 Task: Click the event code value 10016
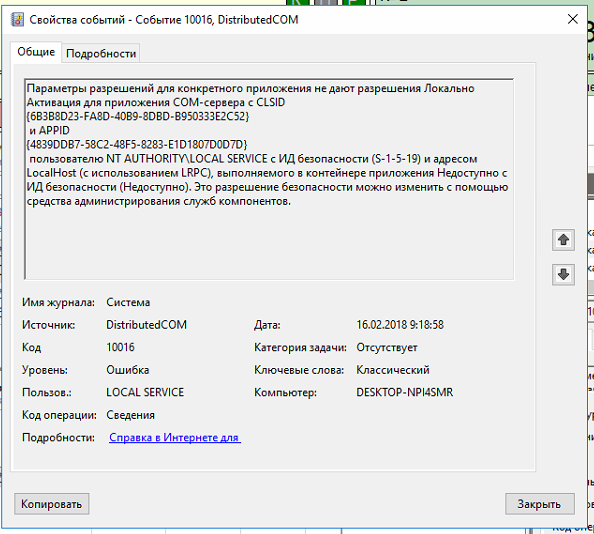pos(120,347)
